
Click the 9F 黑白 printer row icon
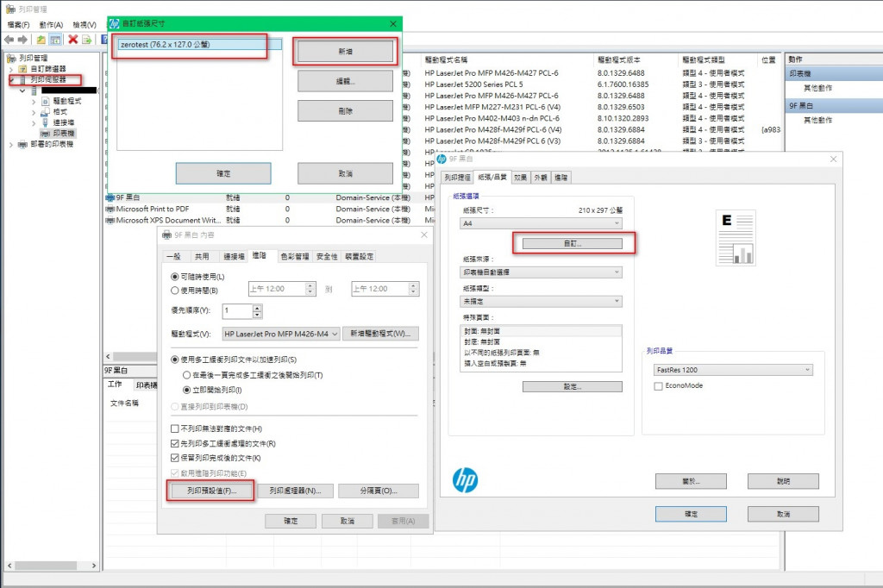click(110, 197)
